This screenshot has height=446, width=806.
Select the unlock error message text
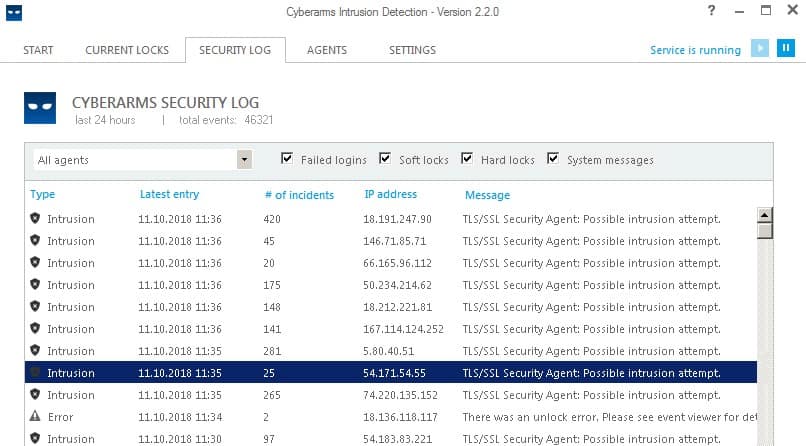click(610, 417)
